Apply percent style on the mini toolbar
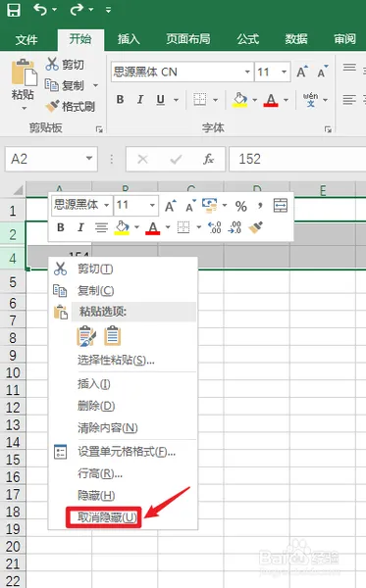This screenshot has width=366, height=588. (241, 206)
